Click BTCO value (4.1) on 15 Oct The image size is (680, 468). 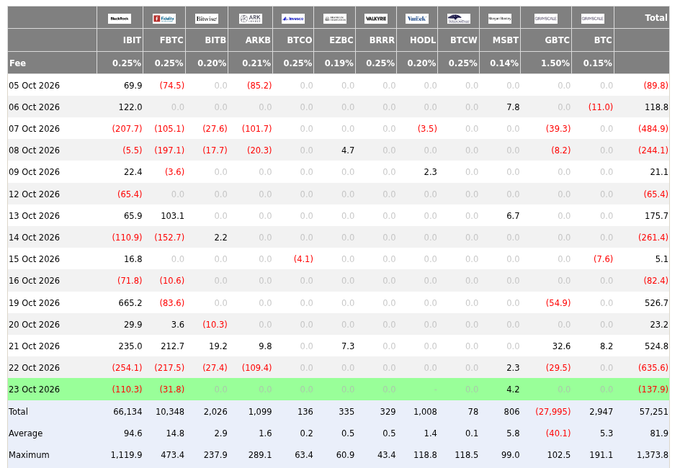click(x=303, y=259)
